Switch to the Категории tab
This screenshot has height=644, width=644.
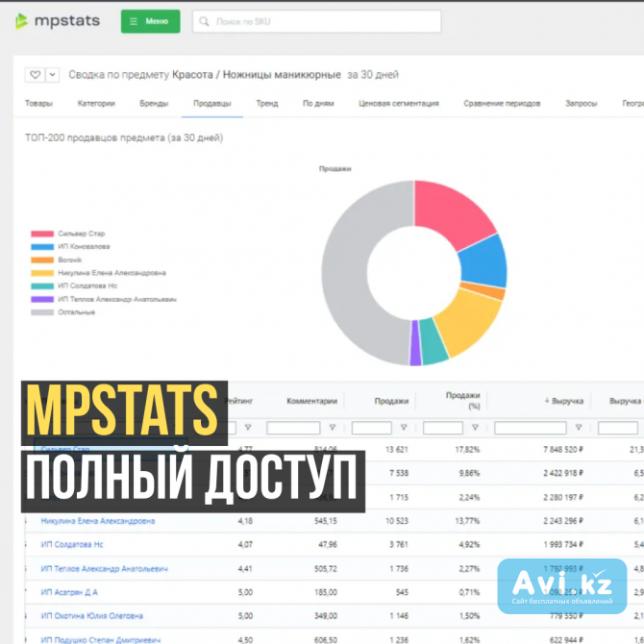point(96,104)
